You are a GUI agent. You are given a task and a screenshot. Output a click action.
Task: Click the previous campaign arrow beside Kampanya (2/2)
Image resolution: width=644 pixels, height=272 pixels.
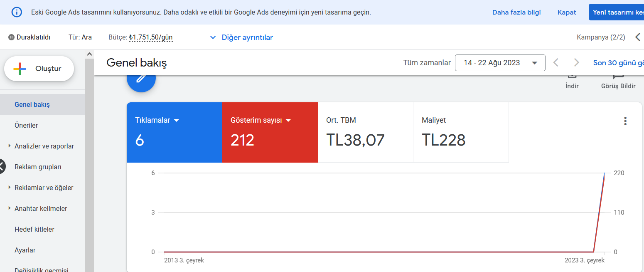638,37
